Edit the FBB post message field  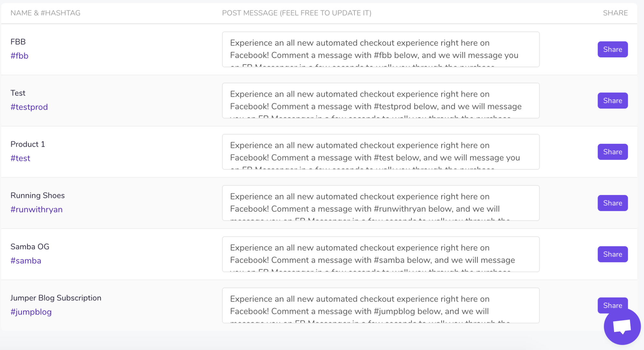[381, 49]
